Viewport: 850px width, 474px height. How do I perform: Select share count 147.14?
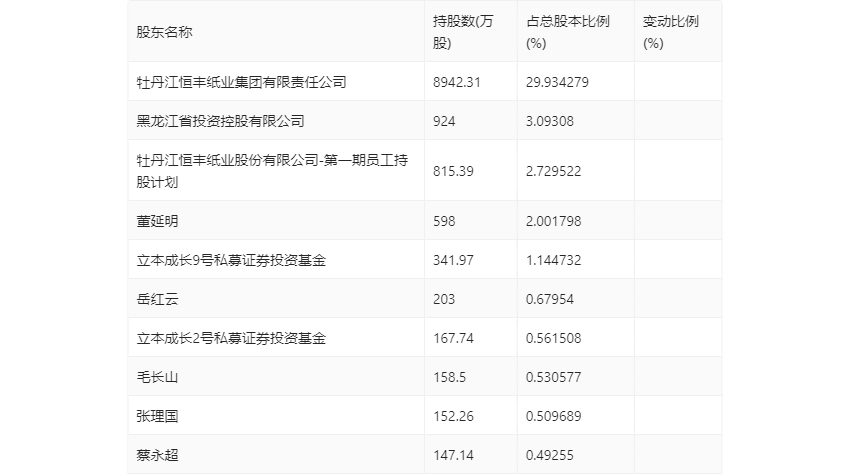pyautogui.click(x=453, y=455)
